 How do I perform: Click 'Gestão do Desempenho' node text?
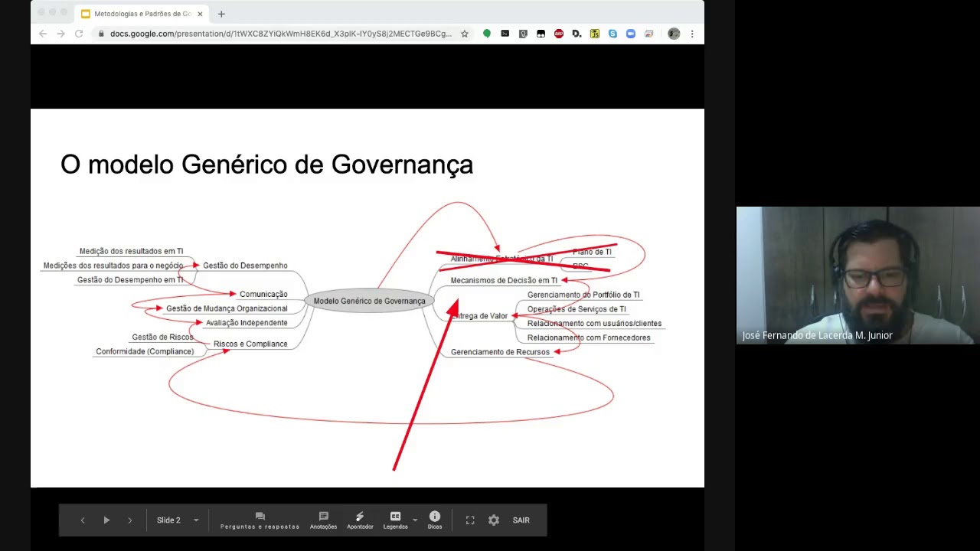[x=245, y=266]
